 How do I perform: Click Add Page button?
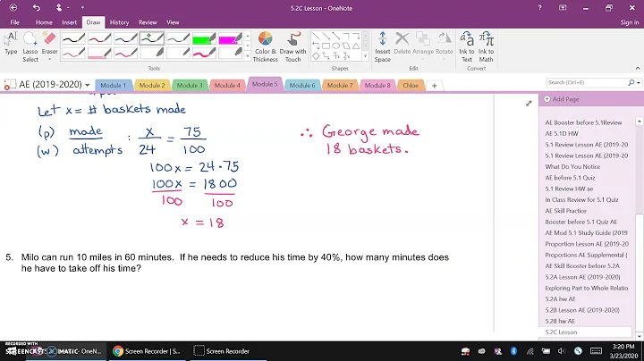(562, 99)
